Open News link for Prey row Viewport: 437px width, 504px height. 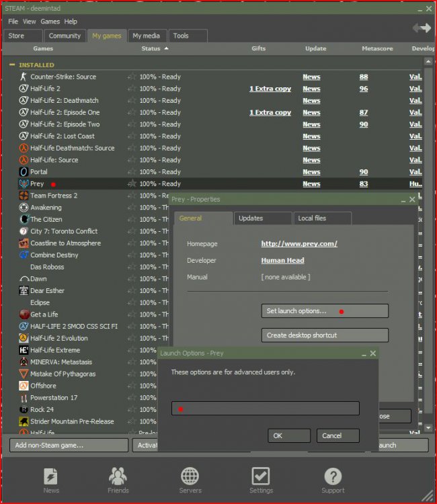pyautogui.click(x=311, y=184)
